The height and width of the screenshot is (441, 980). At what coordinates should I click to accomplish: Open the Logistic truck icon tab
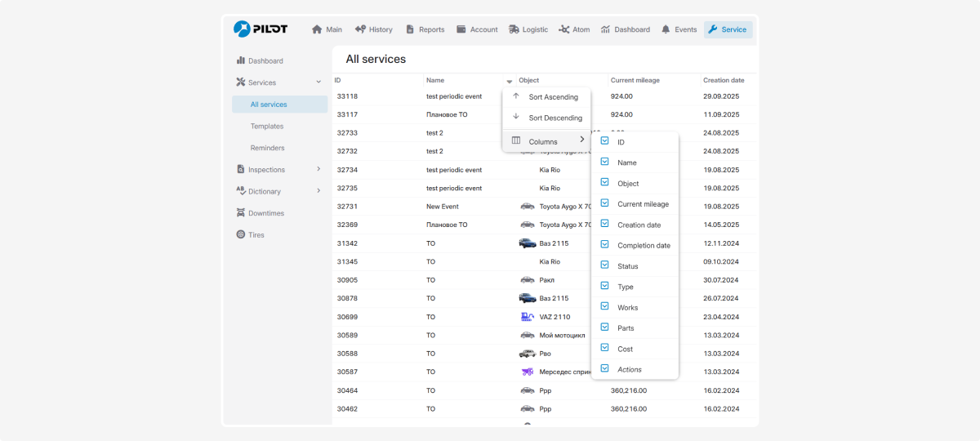click(x=514, y=29)
